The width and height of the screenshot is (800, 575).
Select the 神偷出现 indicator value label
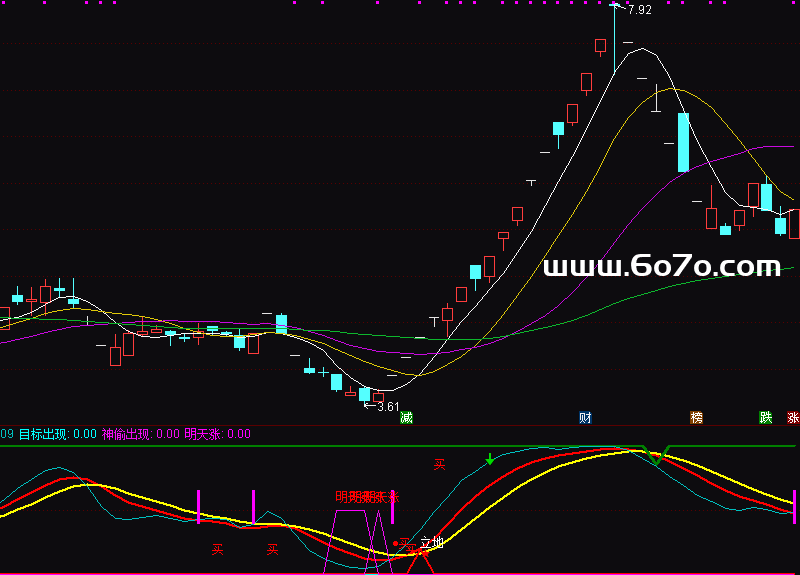point(141,434)
